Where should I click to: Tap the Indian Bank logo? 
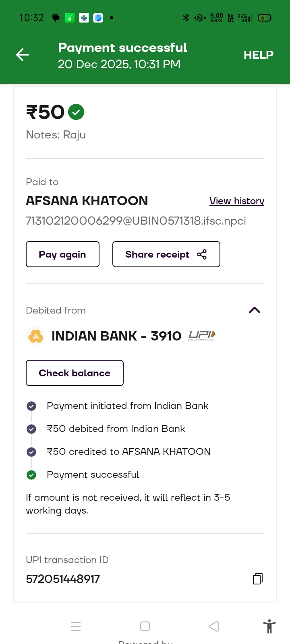click(35, 336)
